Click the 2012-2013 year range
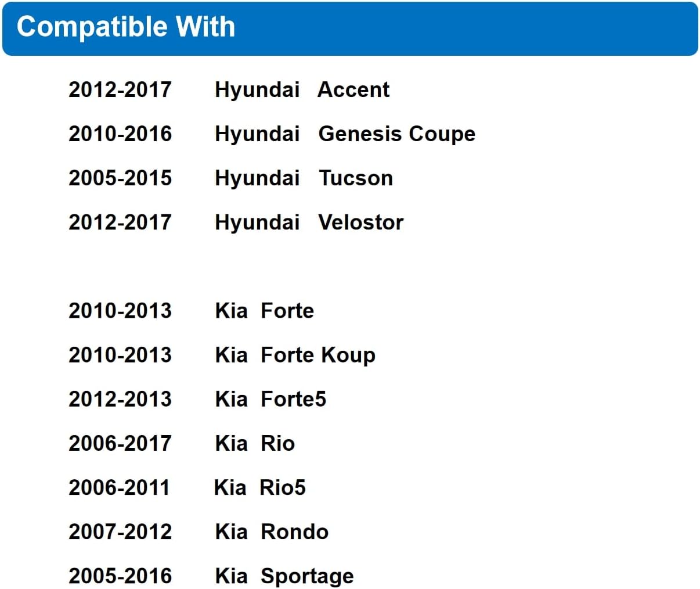 pos(120,399)
